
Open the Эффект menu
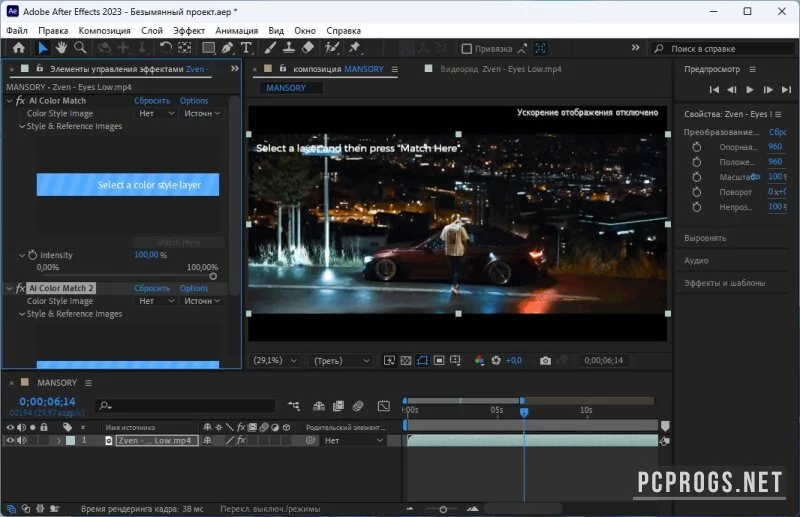tap(189, 31)
